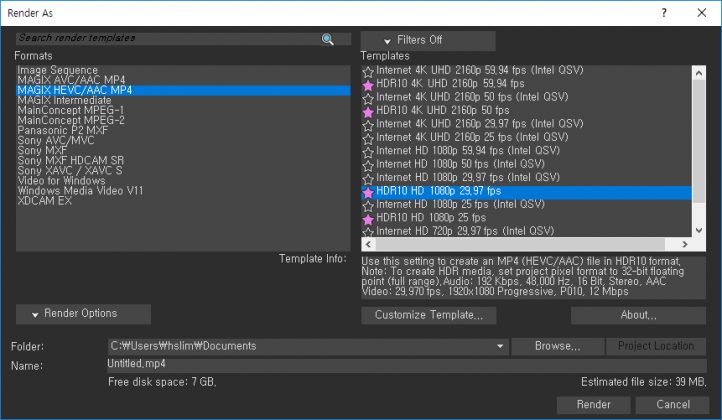Click the templates horizontal scroll right arrow
The width and height of the screenshot is (722, 420).
685,244
